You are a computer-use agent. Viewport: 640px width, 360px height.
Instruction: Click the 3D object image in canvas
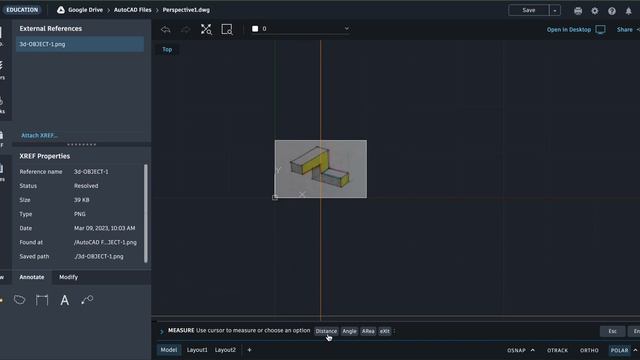point(321,169)
